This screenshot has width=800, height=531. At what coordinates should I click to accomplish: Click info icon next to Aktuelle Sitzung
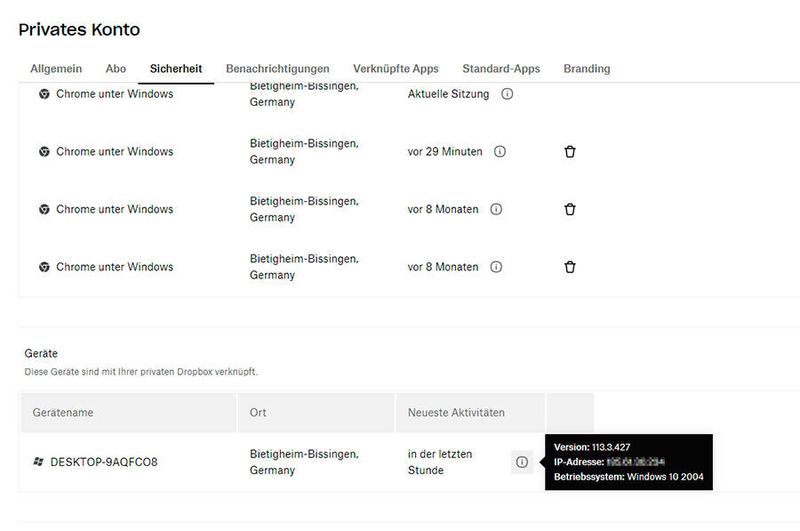click(507, 94)
